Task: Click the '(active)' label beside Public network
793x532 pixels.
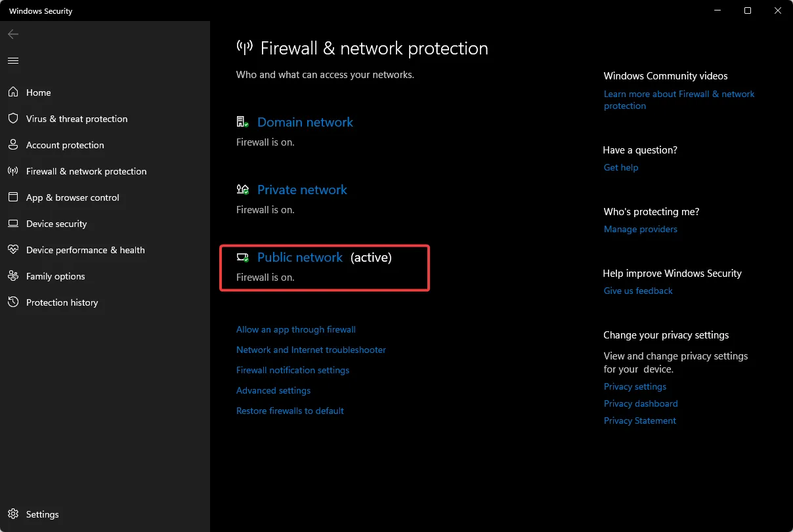Action: pos(371,258)
